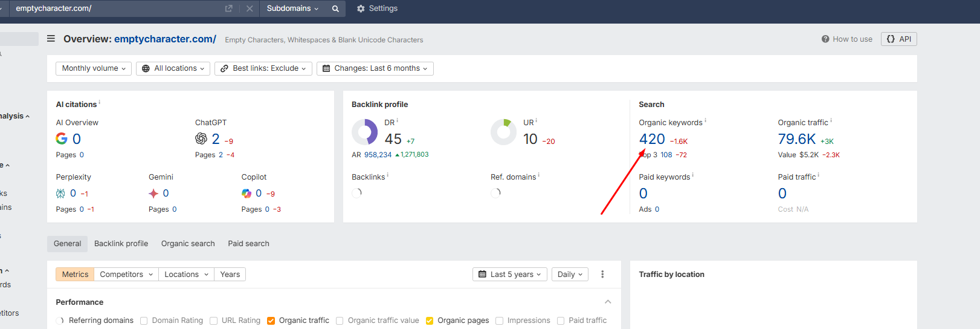The width and height of the screenshot is (980, 329).
Task: Open the ChatGPT citations count 2
Action: coord(216,139)
